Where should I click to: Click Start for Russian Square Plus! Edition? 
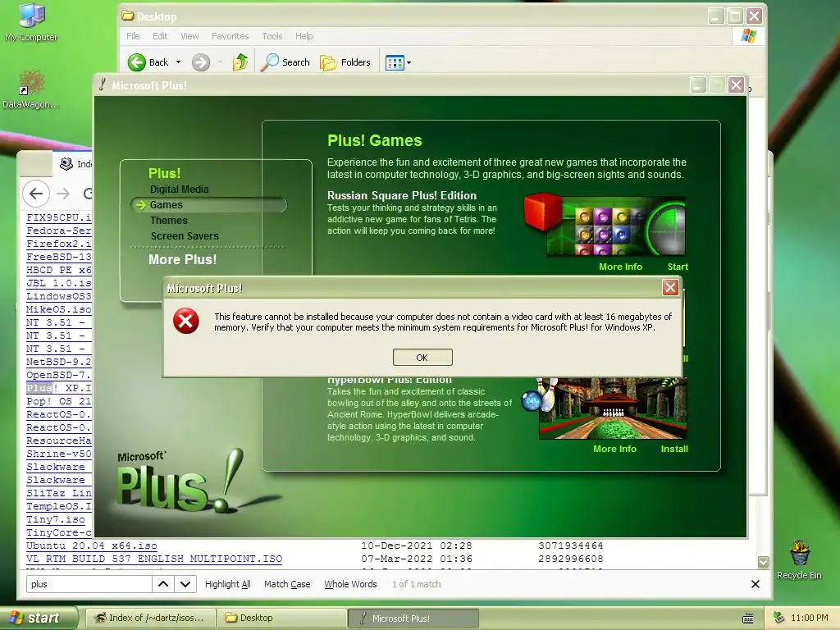pyautogui.click(x=678, y=267)
